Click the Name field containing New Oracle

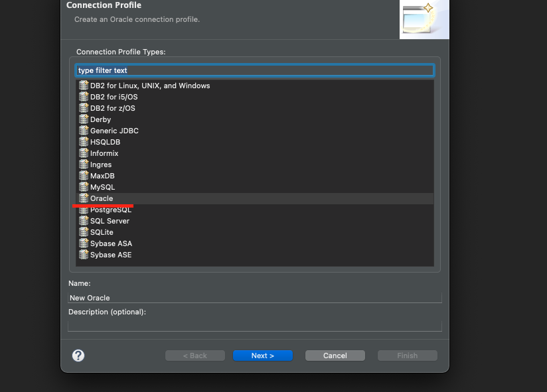point(255,298)
